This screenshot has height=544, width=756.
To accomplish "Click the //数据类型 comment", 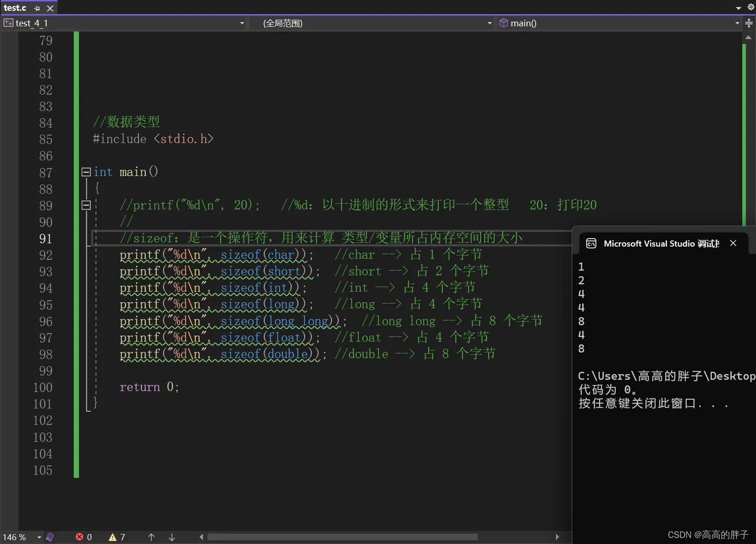I will click(x=126, y=122).
